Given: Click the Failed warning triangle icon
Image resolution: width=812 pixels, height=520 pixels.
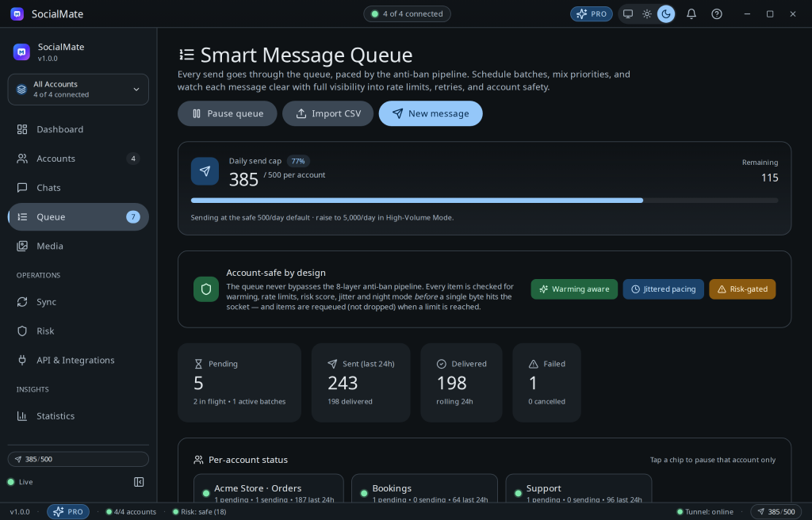Looking at the screenshot, I should click(x=534, y=364).
